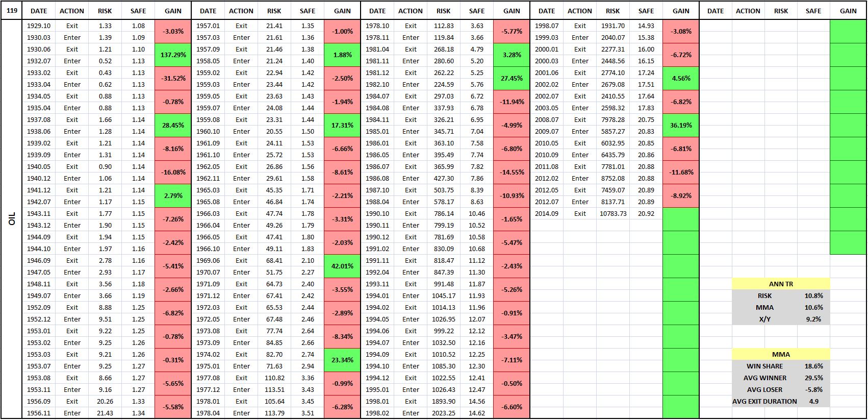Click the date cell 1974.02
This screenshot has height=420, width=868.
(x=208, y=354)
